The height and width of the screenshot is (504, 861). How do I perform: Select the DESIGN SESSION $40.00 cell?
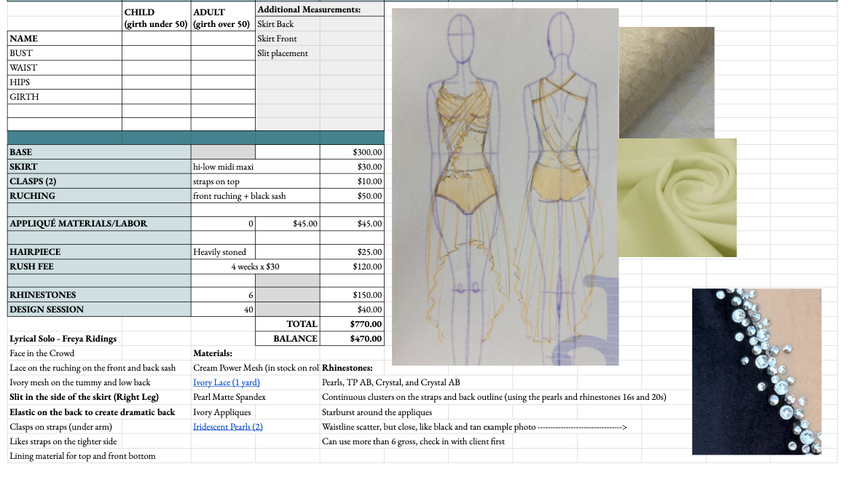tap(352, 310)
